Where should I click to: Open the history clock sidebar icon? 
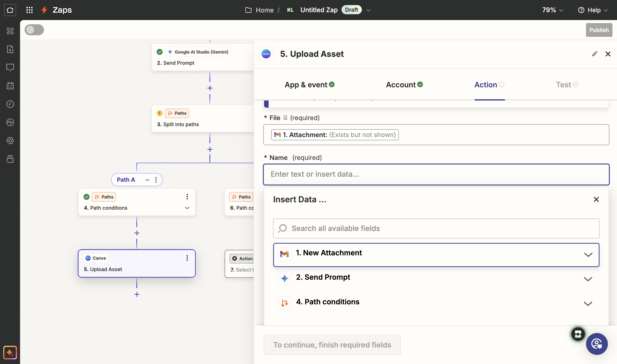click(x=10, y=104)
